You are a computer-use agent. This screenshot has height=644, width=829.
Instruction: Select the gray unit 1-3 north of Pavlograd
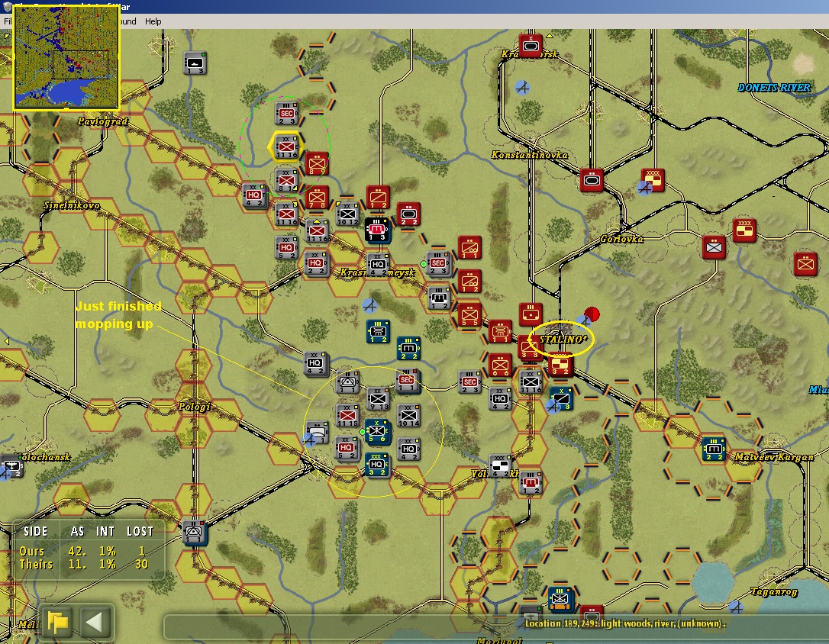click(x=195, y=63)
